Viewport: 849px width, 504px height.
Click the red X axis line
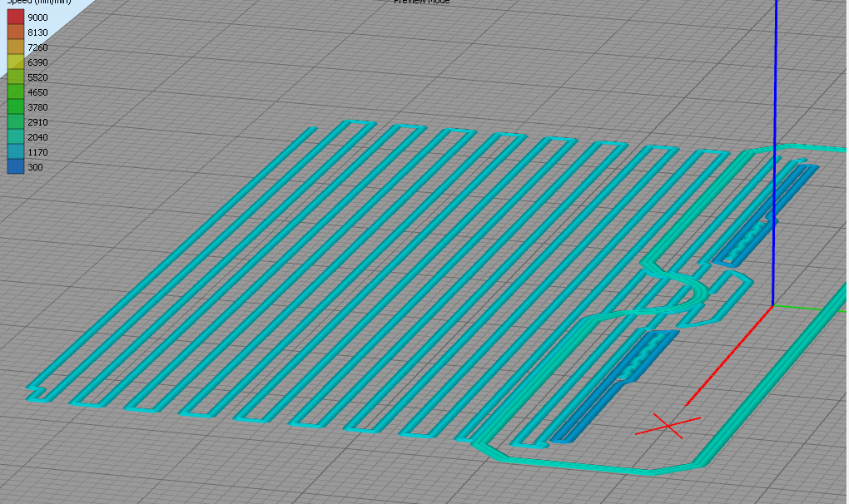click(729, 355)
